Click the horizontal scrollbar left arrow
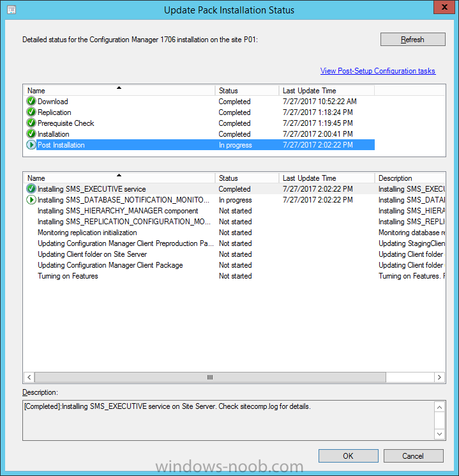Image resolution: width=459 pixels, height=476 pixels. (x=29, y=378)
